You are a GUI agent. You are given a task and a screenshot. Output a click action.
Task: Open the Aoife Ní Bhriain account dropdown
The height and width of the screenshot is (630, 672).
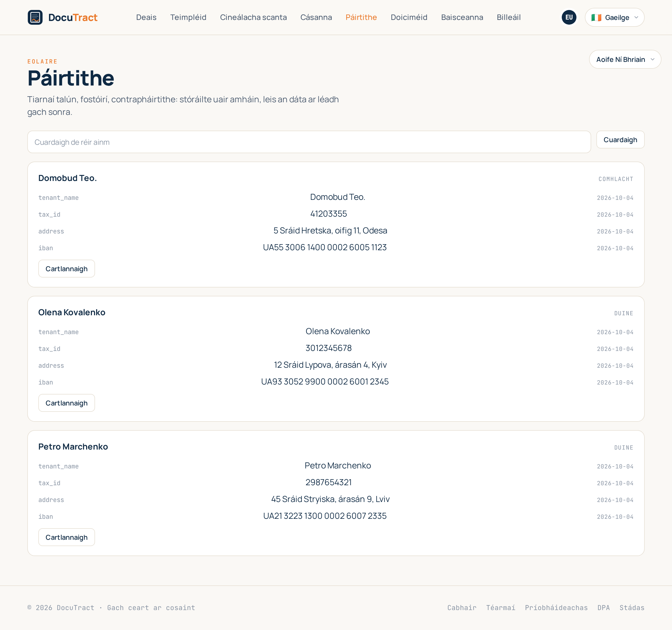[x=625, y=60]
